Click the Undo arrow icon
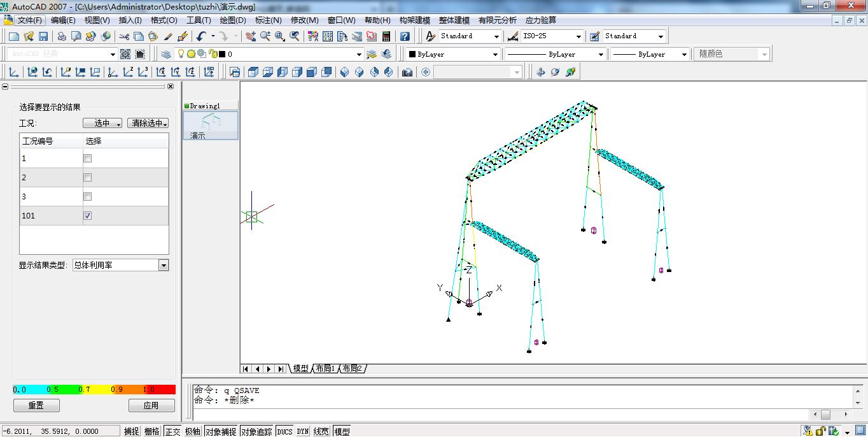Screen dimensions: 868x437 tap(201, 36)
